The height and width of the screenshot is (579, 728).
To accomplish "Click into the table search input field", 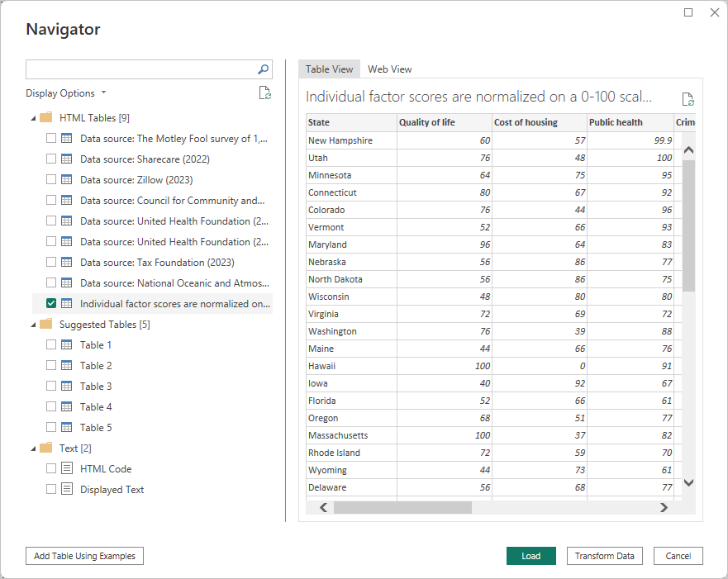I will point(140,69).
